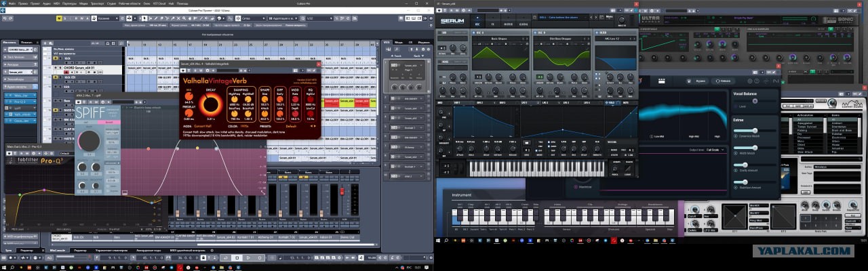Viewport: 868px width, 271px height.
Task: Select the purple EQ band in Pro-Q 3
Action: point(44,190)
